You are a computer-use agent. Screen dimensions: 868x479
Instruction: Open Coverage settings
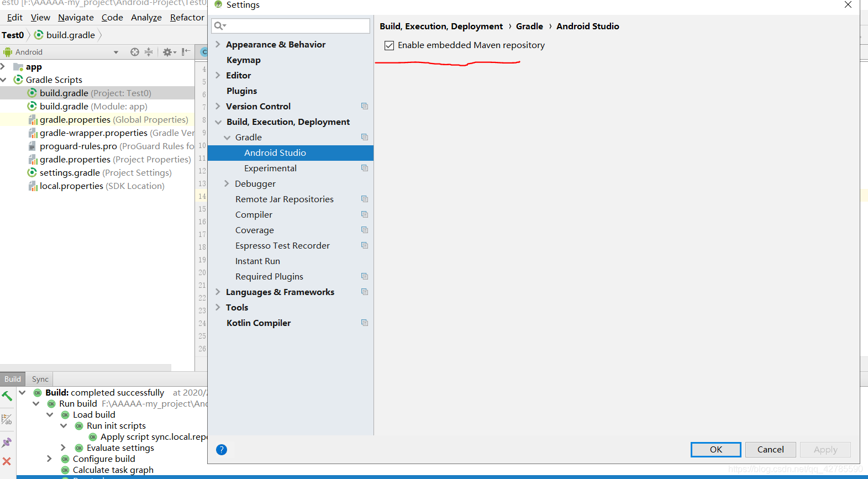tap(255, 230)
